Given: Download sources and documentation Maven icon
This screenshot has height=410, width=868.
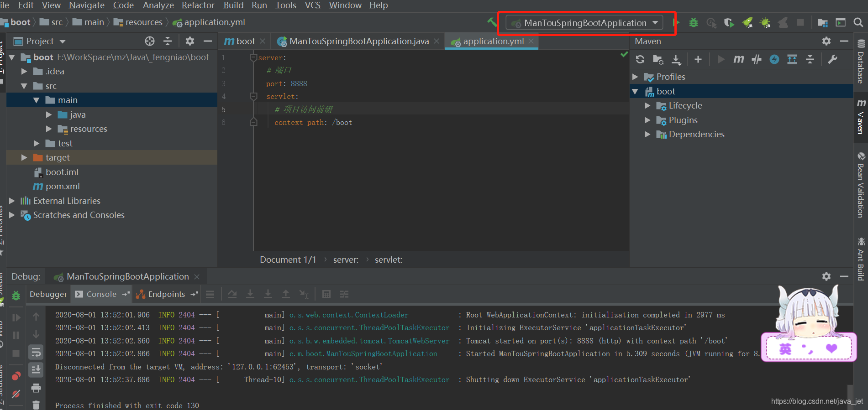Looking at the screenshot, I should click(x=676, y=59).
